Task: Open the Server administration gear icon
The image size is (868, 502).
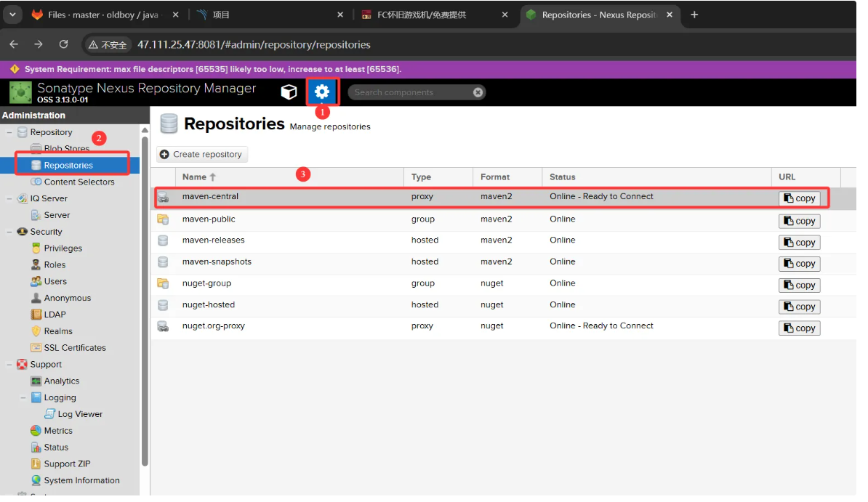Action: point(321,92)
